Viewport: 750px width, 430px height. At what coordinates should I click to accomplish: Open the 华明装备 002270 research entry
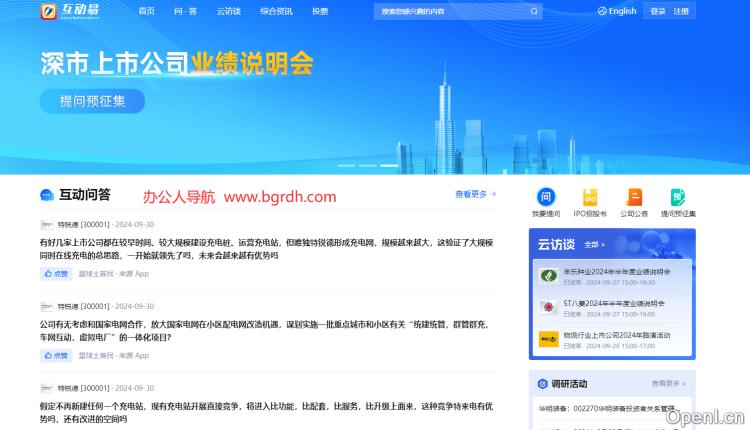tap(609, 408)
